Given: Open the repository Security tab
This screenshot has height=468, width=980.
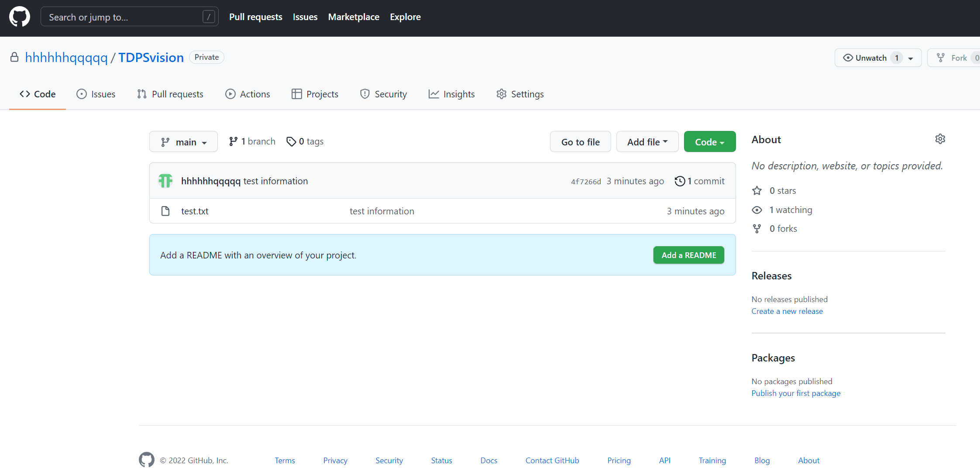Looking at the screenshot, I should click(x=383, y=94).
